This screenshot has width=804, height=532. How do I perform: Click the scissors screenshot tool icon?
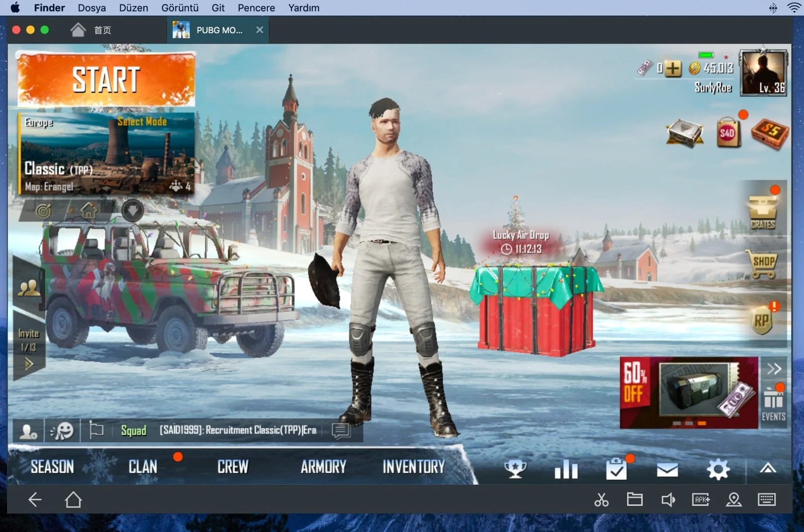click(601, 499)
